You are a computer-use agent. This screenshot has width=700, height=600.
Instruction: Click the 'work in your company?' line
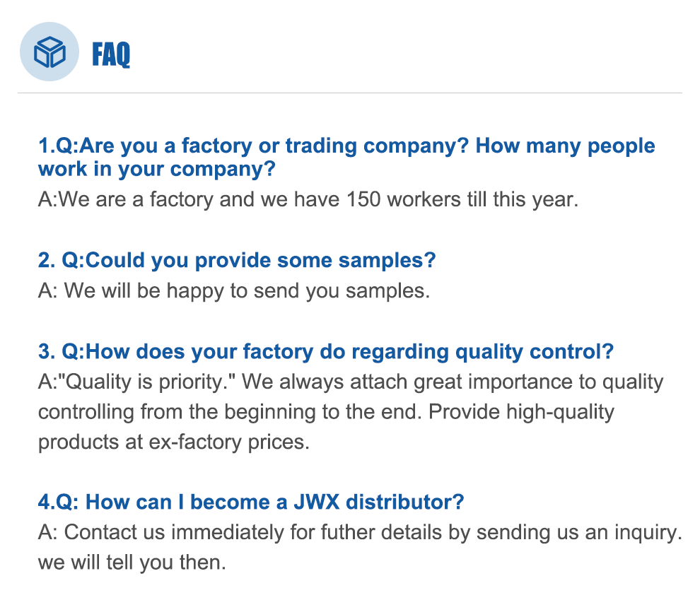[156, 170]
